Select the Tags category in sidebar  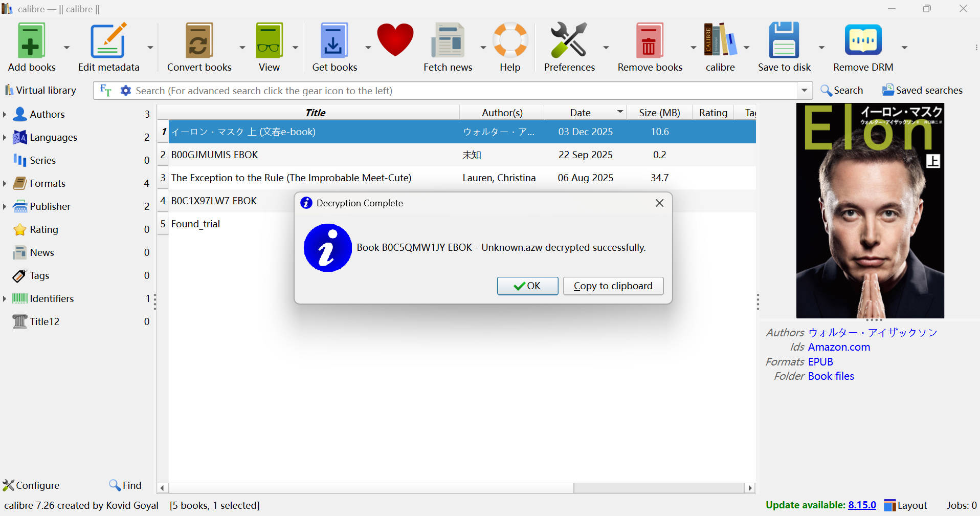tap(39, 275)
